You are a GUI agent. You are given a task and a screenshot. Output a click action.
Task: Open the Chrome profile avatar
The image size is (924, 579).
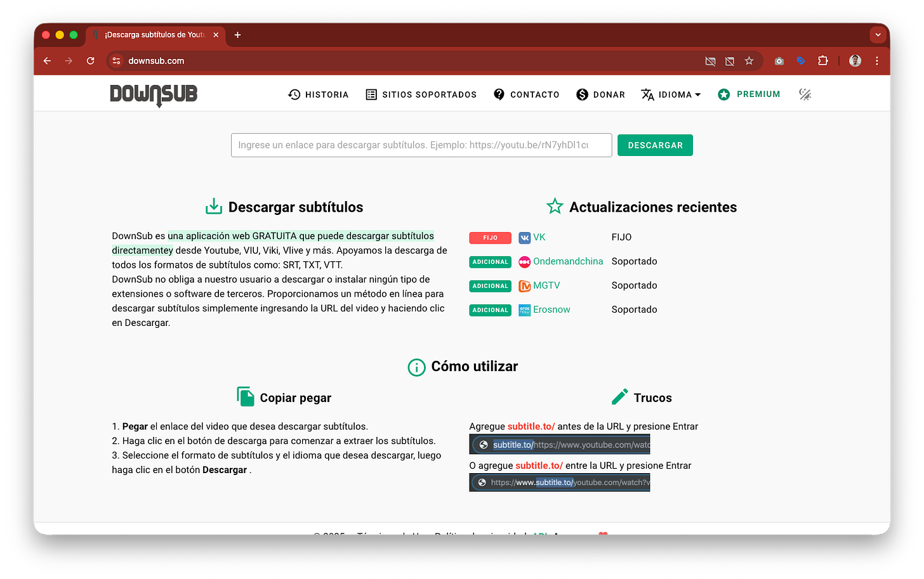pyautogui.click(x=855, y=61)
